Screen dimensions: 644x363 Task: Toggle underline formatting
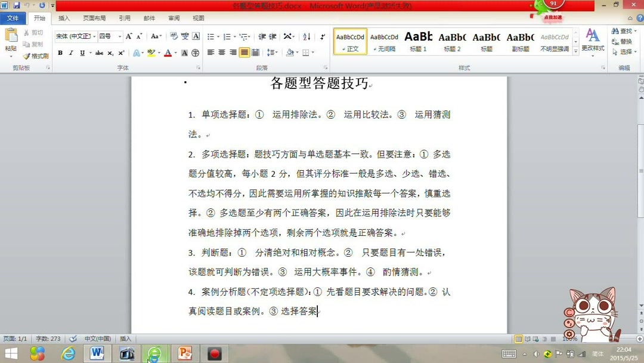pyautogui.click(x=80, y=53)
